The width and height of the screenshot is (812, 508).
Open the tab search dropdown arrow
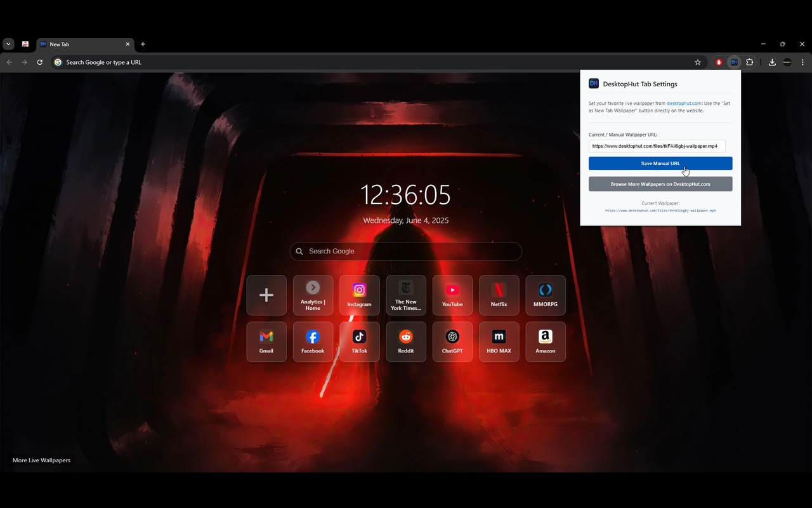coord(8,44)
